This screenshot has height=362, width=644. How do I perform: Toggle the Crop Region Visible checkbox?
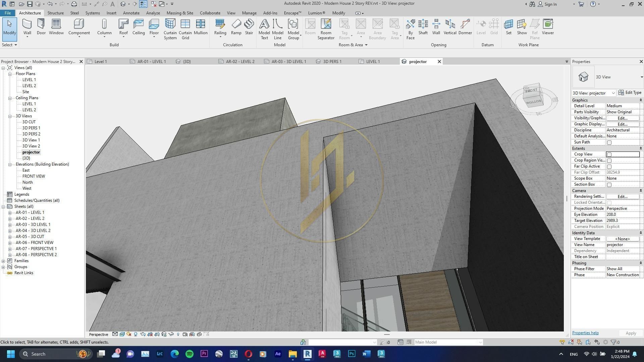tap(609, 161)
